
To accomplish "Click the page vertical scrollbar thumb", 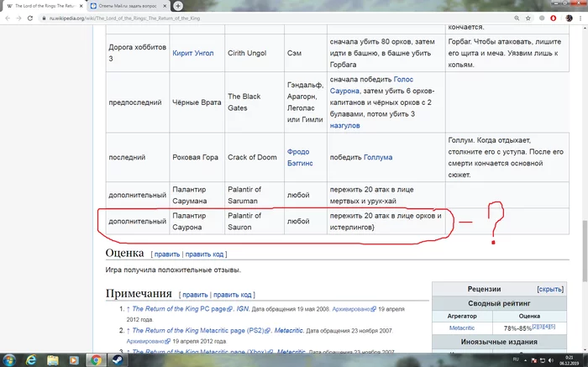I will tap(585, 251).
